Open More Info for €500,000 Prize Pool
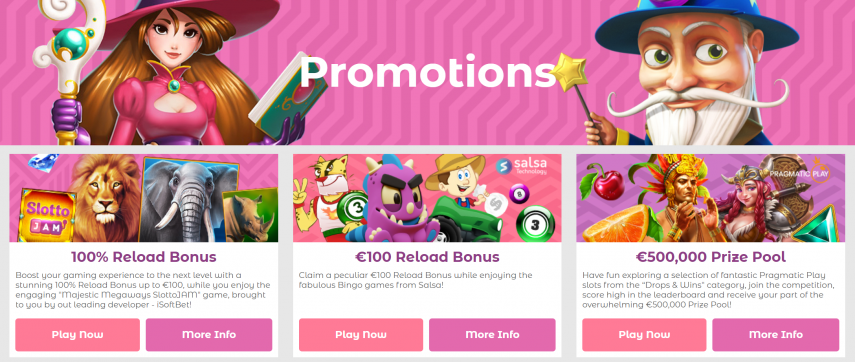 [775, 335]
